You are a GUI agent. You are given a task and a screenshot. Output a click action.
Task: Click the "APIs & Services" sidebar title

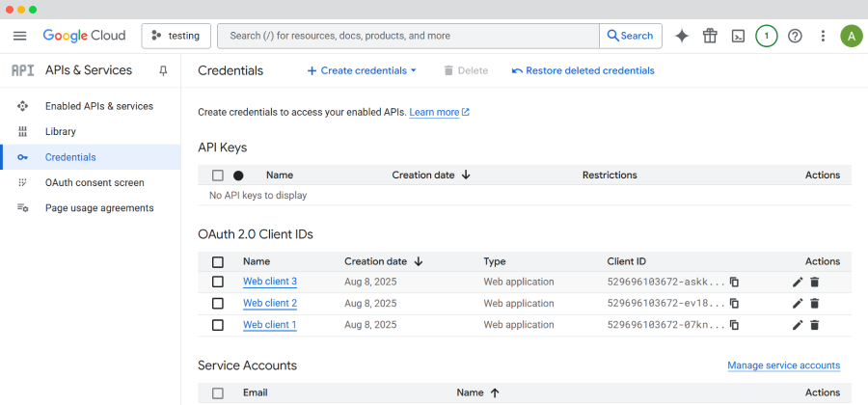(89, 70)
